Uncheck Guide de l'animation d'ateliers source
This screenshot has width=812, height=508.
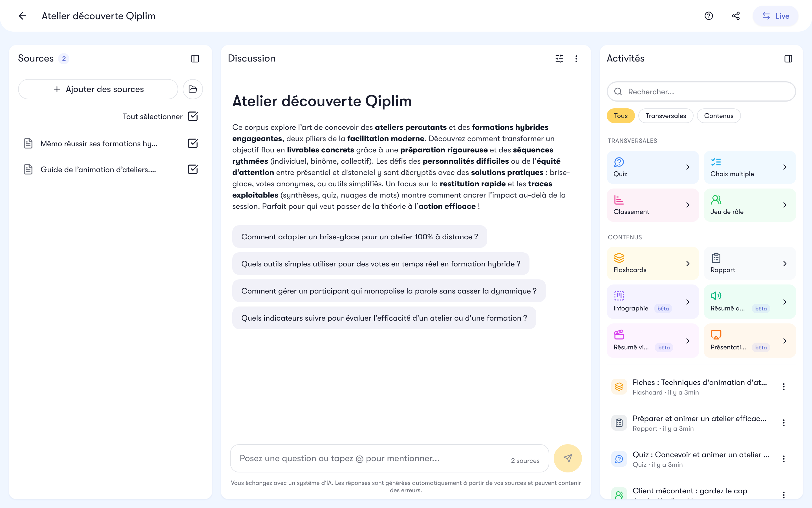coord(193,169)
